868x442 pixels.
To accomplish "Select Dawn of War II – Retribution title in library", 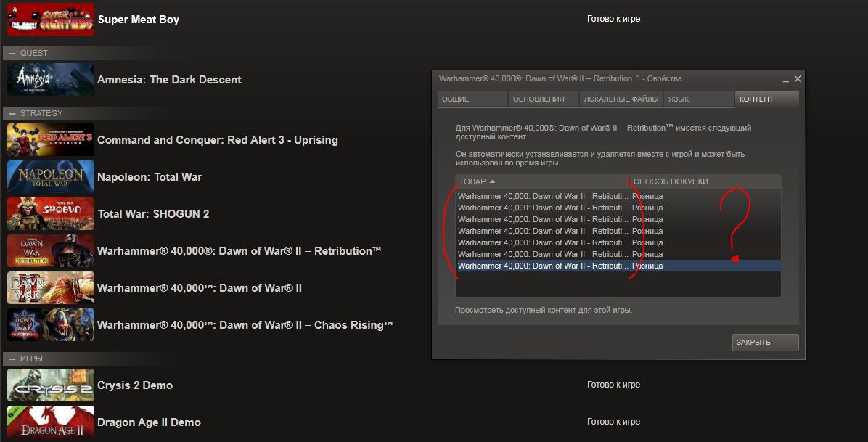I will [239, 251].
